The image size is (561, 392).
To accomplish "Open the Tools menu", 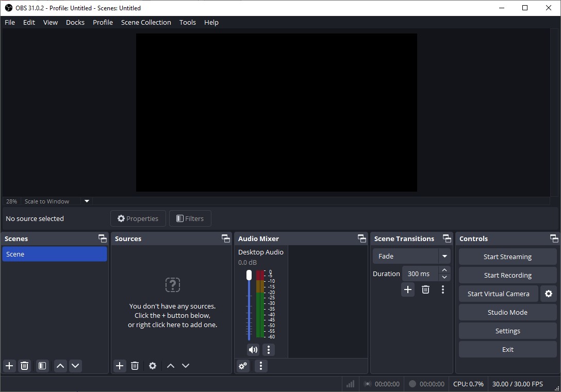I will pyautogui.click(x=188, y=22).
